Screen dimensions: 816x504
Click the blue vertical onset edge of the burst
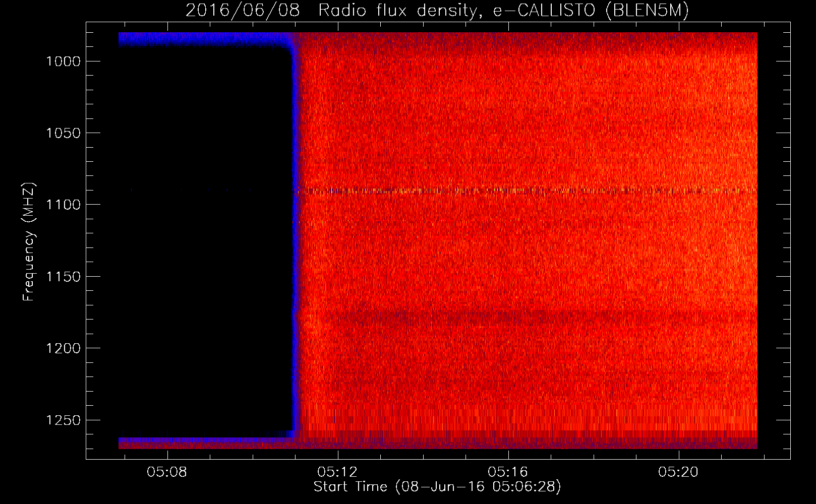pos(295,242)
